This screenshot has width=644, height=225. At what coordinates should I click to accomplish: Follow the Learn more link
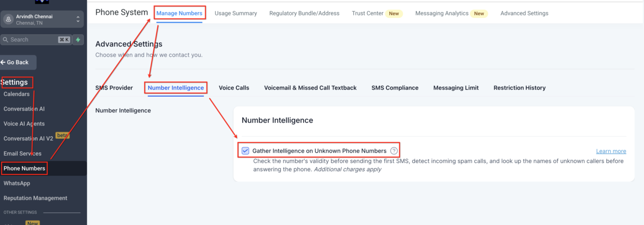click(611, 151)
